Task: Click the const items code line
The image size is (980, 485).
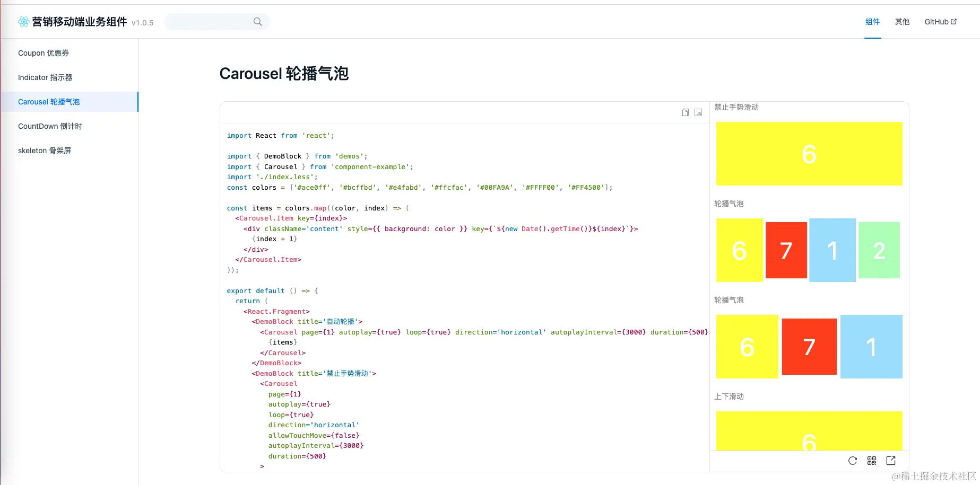Action: (x=318, y=208)
